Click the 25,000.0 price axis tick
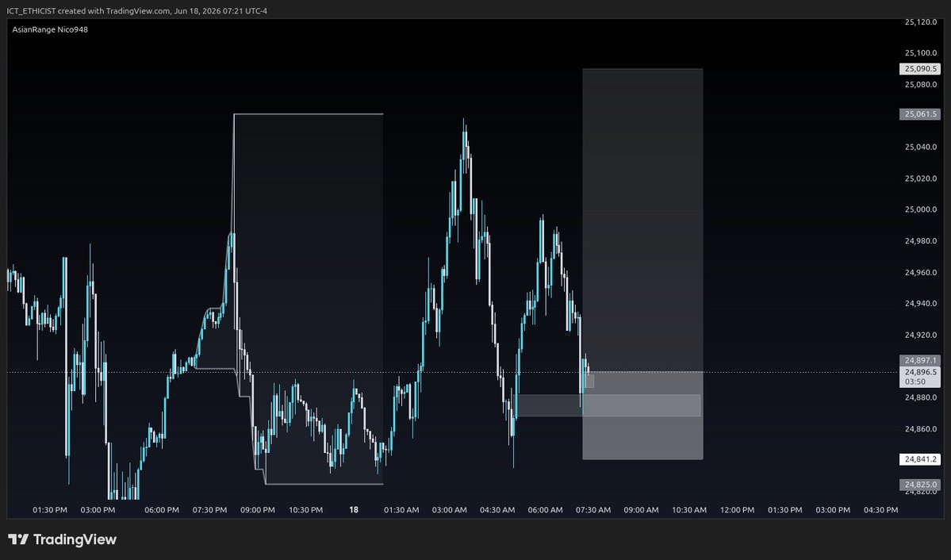951x560 pixels. [x=921, y=209]
